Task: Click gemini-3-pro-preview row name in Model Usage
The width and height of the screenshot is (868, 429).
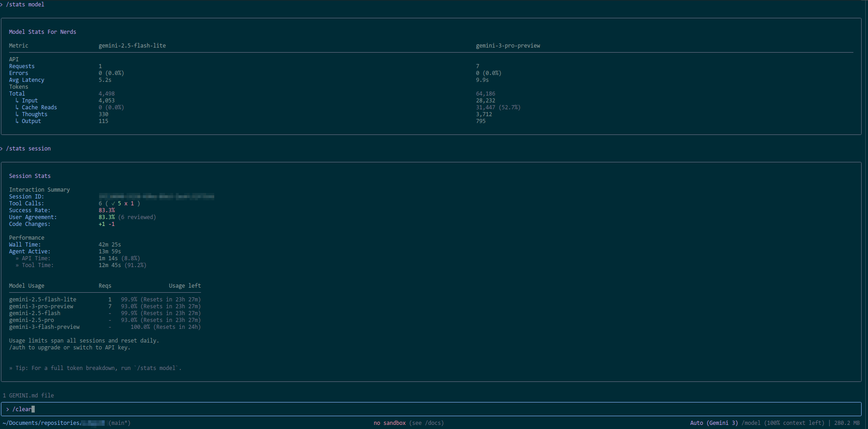Action: pos(41,306)
